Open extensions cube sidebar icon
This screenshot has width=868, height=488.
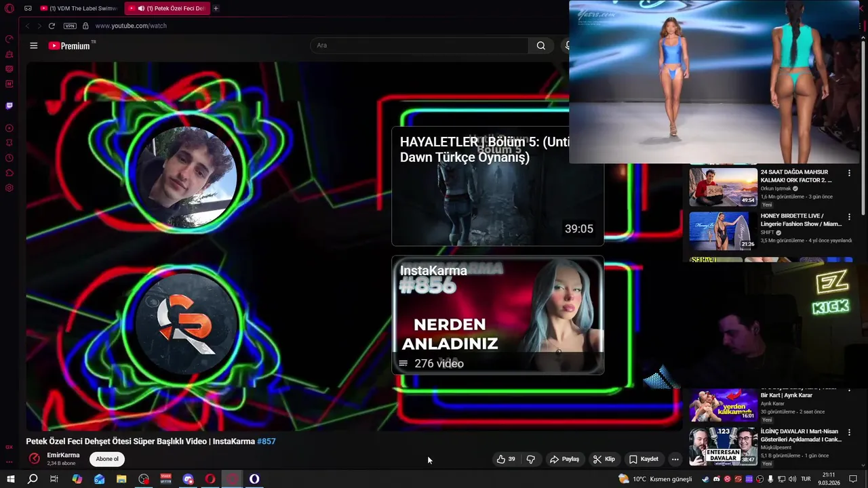[9, 173]
